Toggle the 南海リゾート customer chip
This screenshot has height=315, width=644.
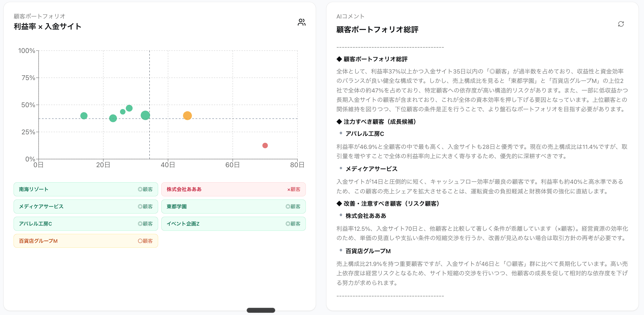(x=86, y=189)
